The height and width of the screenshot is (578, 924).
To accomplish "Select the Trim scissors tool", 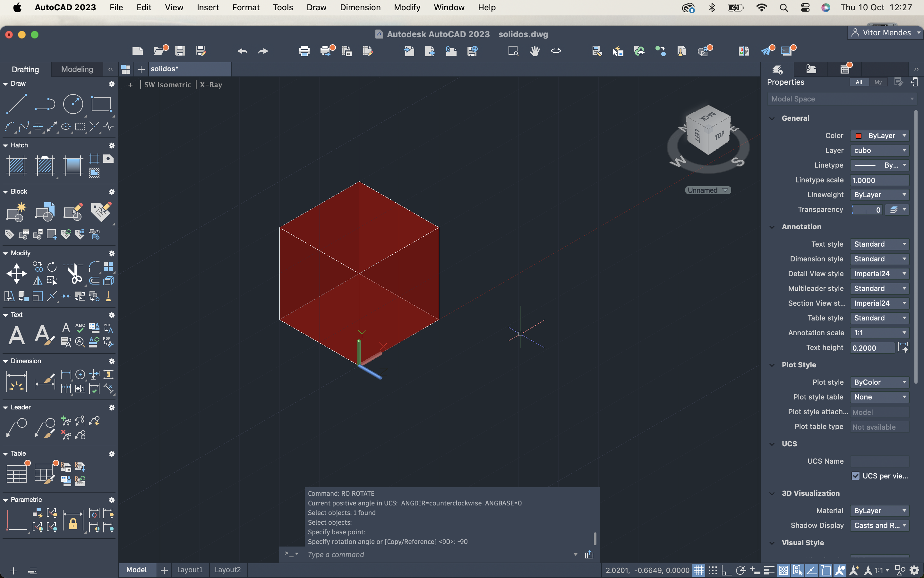I will coord(74,273).
